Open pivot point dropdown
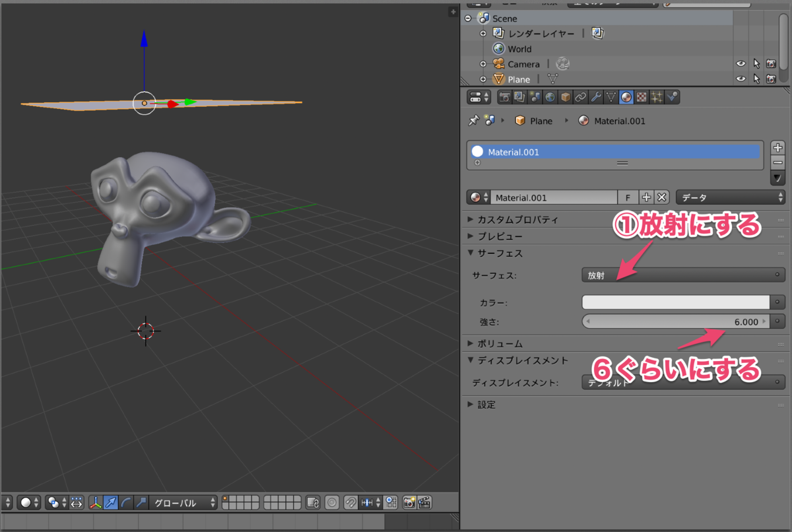The height and width of the screenshot is (532, 792). click(57, 502)
